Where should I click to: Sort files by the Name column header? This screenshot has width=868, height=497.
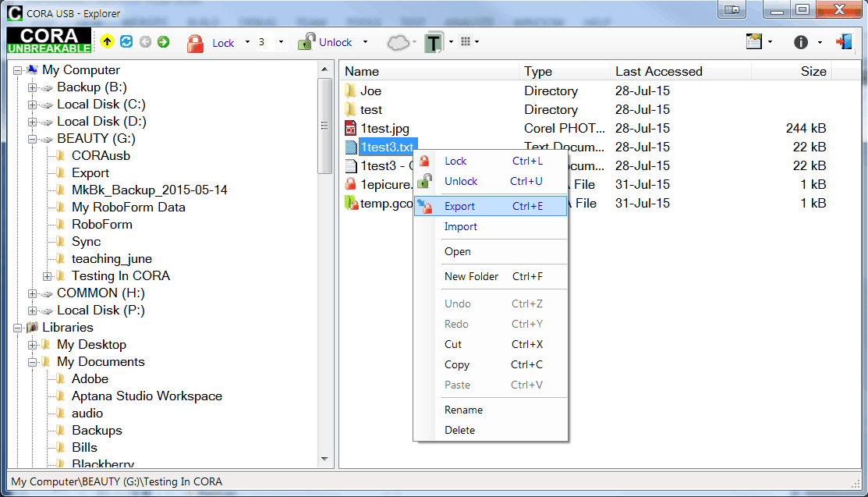click(430, 72)
